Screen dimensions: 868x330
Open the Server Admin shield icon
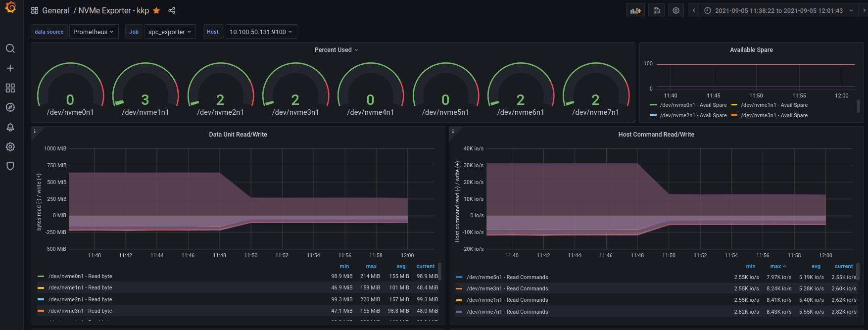(10, 166)
